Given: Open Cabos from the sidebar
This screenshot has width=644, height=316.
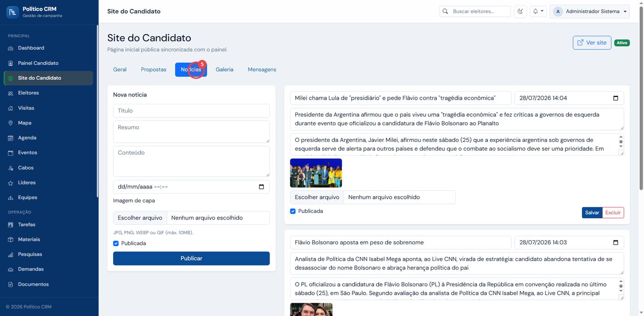Looking at the screenshot, I should (48, 168).
